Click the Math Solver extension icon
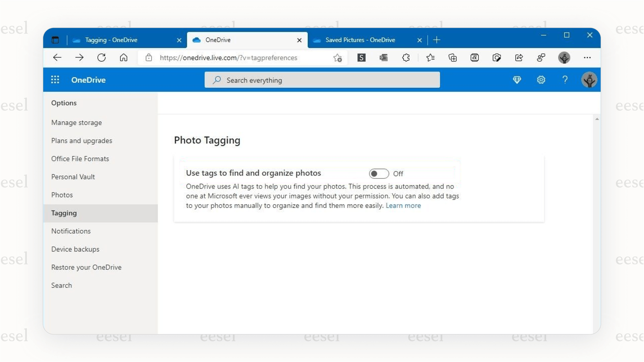644x362 pixels. click(x=475, y=57)
